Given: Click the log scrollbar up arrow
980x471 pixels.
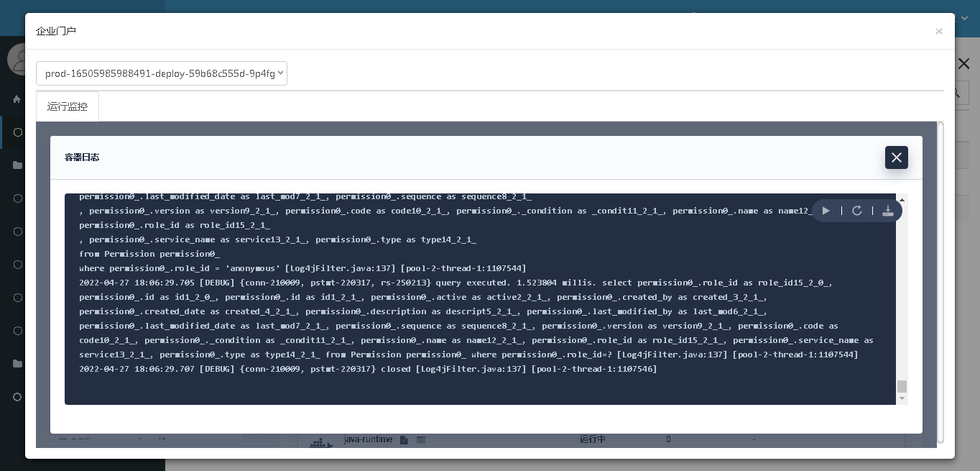Looking at the screenshot, I should (x=902, y=199).
